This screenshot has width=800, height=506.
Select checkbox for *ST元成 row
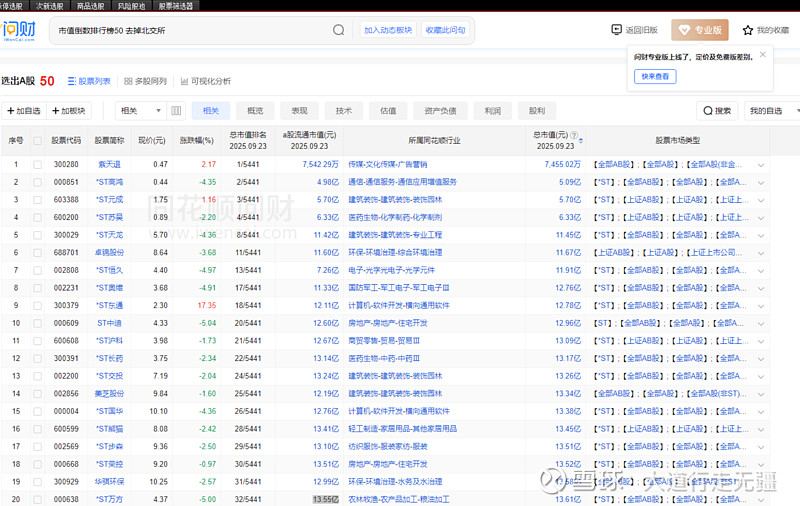(x=38, y=200)
